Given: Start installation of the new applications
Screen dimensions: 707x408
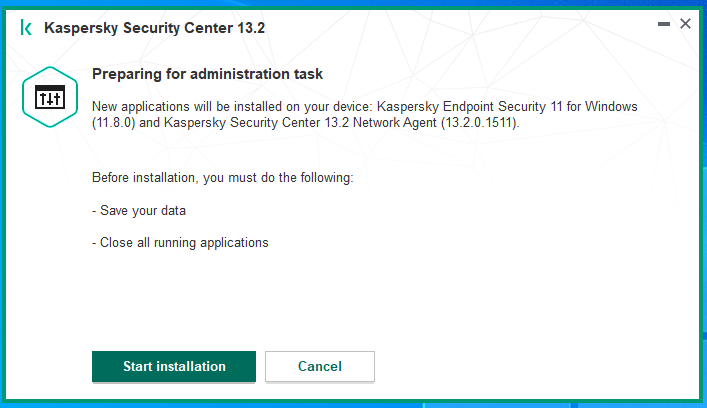Looking at the screenshot, I should [174, 367].
